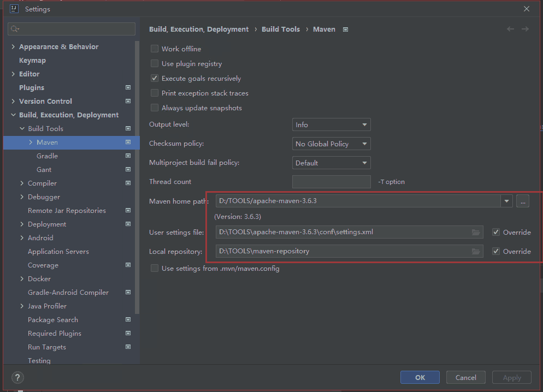This screenshot has height=392, width=543.
Task: Click project-scope icon on Required Plugins row
Action: (x=128, y=333)
